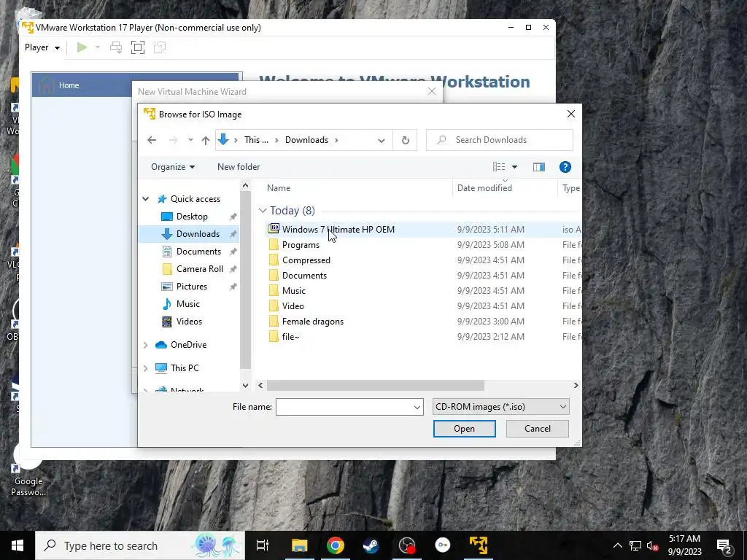747x560 pixels.
Task: Select OneDrive in navigation pane
Action: [188, 345]
